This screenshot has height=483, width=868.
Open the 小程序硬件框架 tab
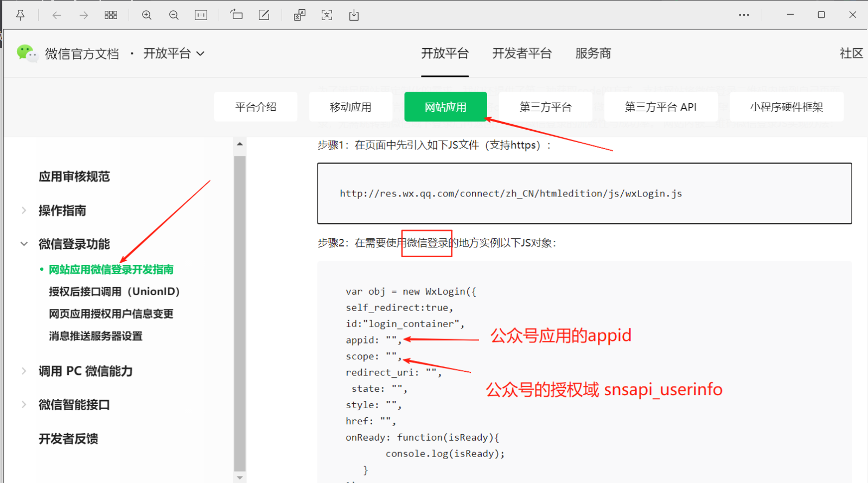click(787, 107)
